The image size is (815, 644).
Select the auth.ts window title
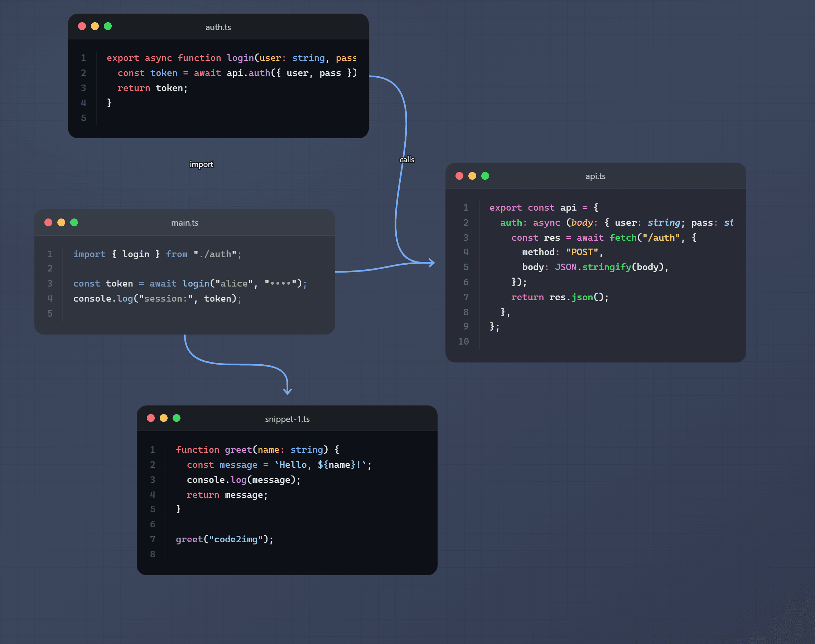(218, 27)
